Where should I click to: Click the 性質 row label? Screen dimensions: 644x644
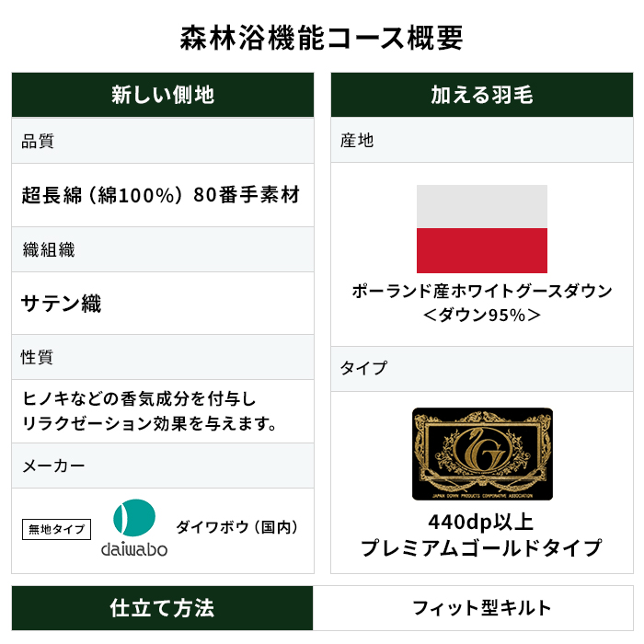coord(38,357)
